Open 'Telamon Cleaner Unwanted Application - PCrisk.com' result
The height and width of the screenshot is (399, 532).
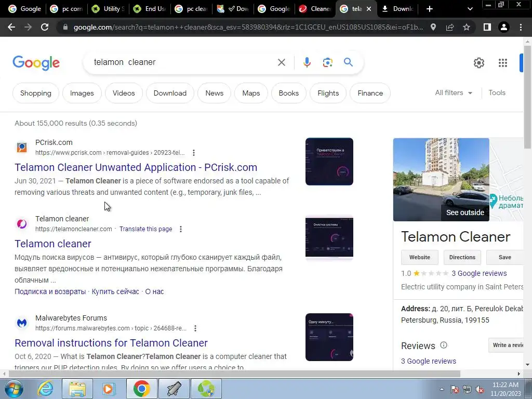[x=136, y=167]
